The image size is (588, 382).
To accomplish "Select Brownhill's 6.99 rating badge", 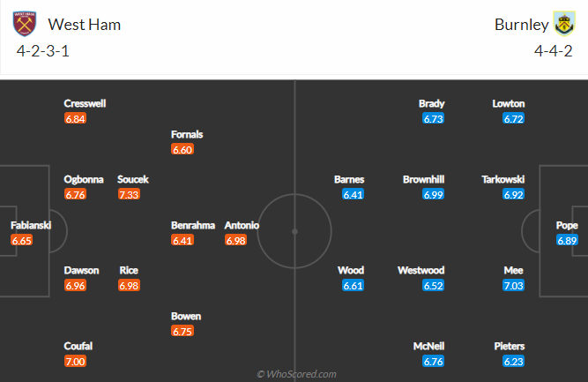I will (x=433, y=194).
